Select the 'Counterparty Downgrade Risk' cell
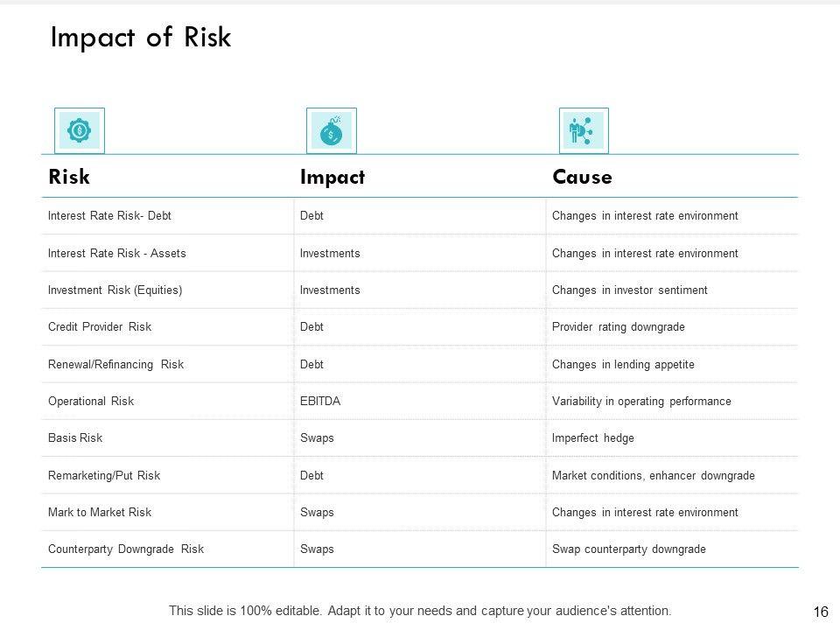 tap(126, 549)
